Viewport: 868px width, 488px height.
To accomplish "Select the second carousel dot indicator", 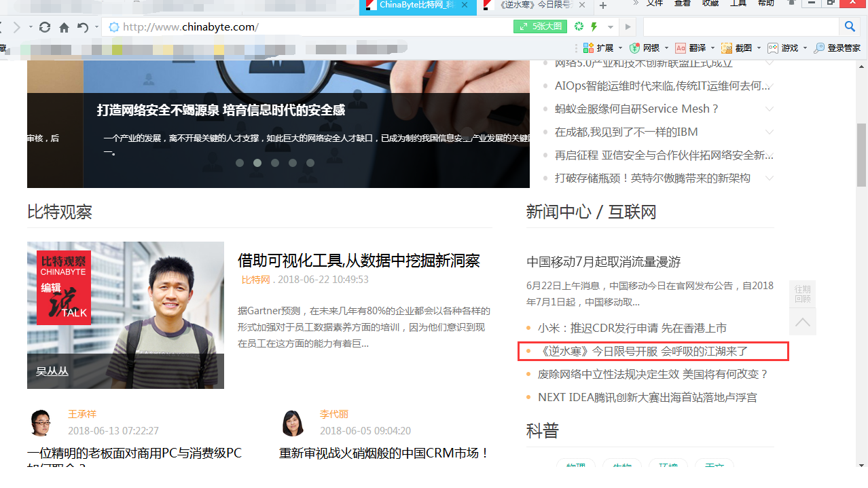I will 257,163.
